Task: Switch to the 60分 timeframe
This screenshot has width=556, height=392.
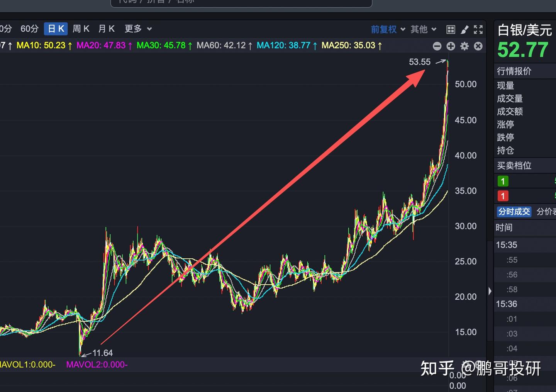Action: tap(29, 29)
